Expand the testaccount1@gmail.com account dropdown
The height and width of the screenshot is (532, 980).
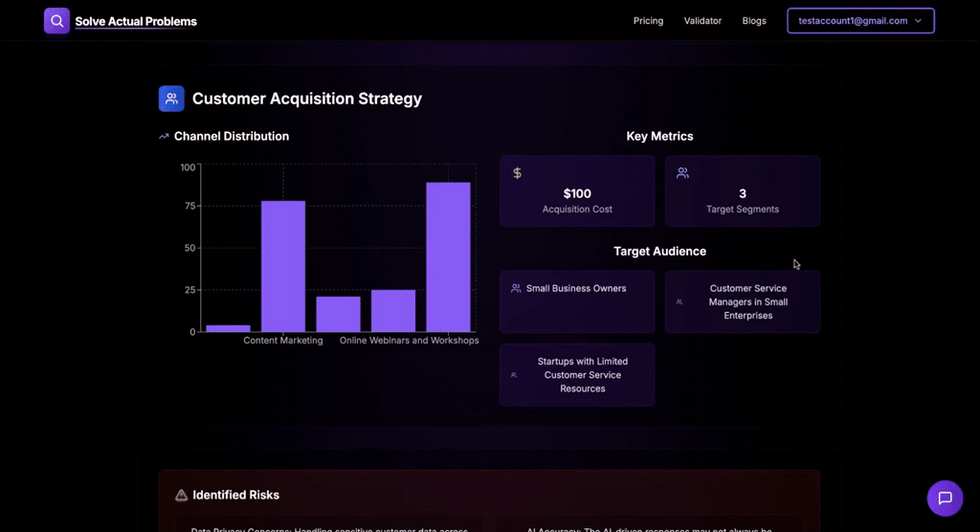860,21
